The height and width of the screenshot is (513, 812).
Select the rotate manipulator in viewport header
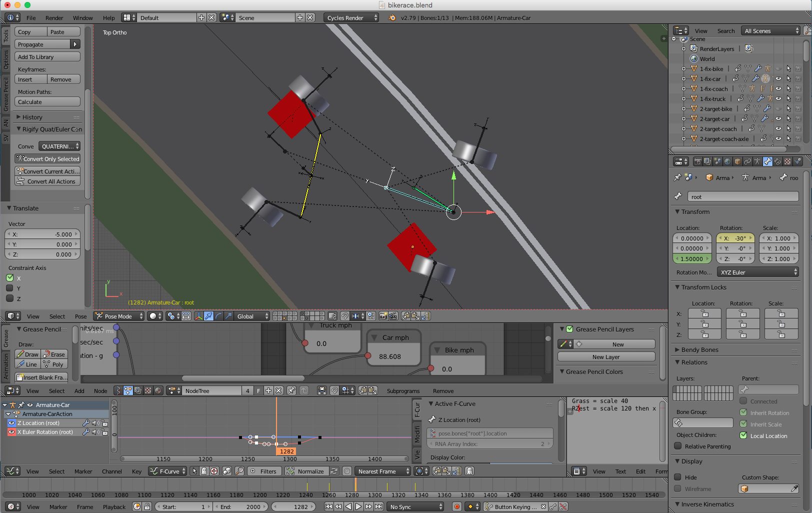tap(218, 316)
